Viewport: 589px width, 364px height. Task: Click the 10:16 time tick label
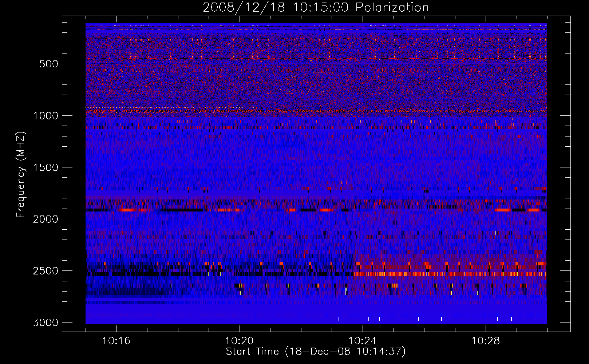pyautogui.click(x=116, y=341)
